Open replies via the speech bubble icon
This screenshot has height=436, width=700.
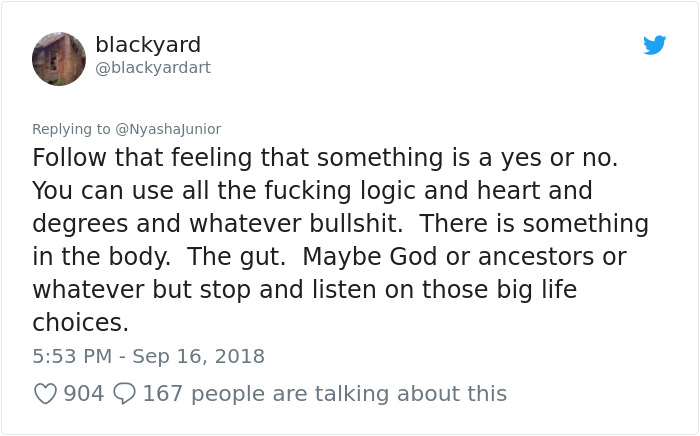[124, 394]
